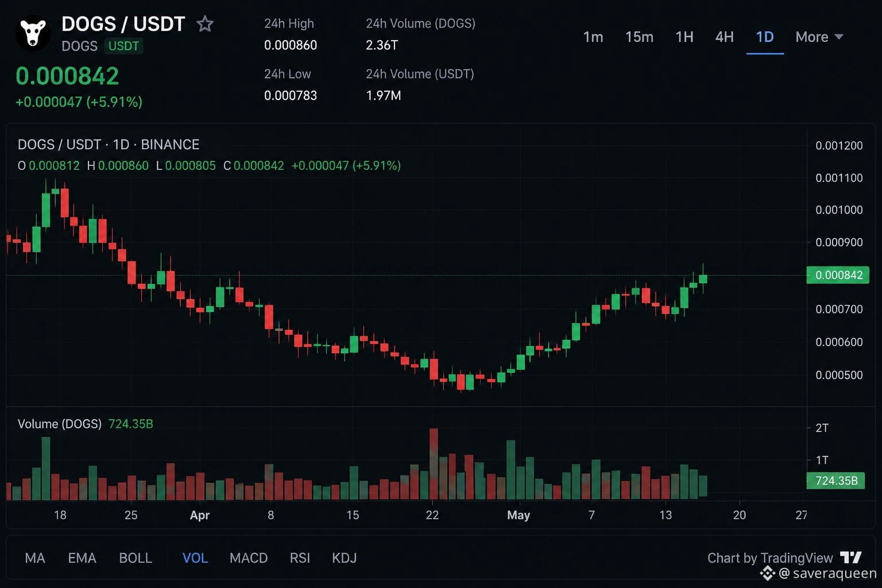The image size is (882, 588).
Task: Click the 24h Volume (DOGS) value 2.36T
Action: 382,45
